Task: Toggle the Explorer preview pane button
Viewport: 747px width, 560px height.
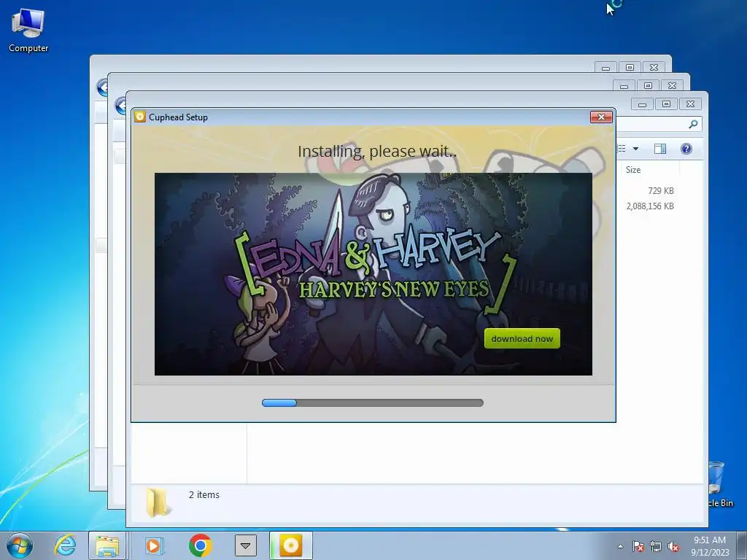Action: [659, 149]
